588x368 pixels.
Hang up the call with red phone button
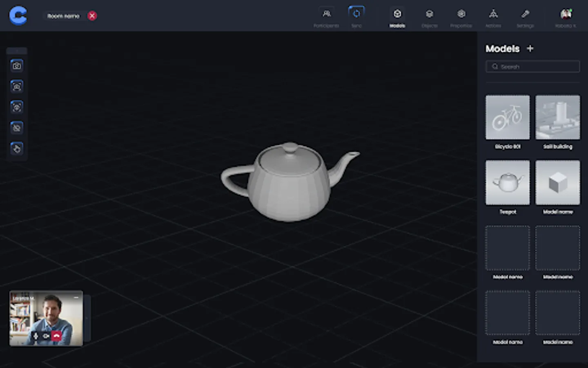57,336
